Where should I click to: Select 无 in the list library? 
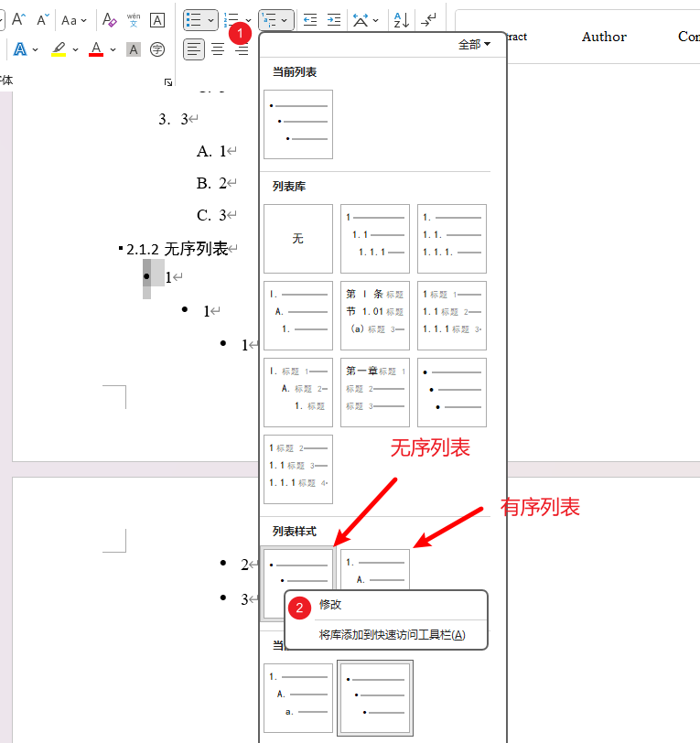(x=298, y=239)
